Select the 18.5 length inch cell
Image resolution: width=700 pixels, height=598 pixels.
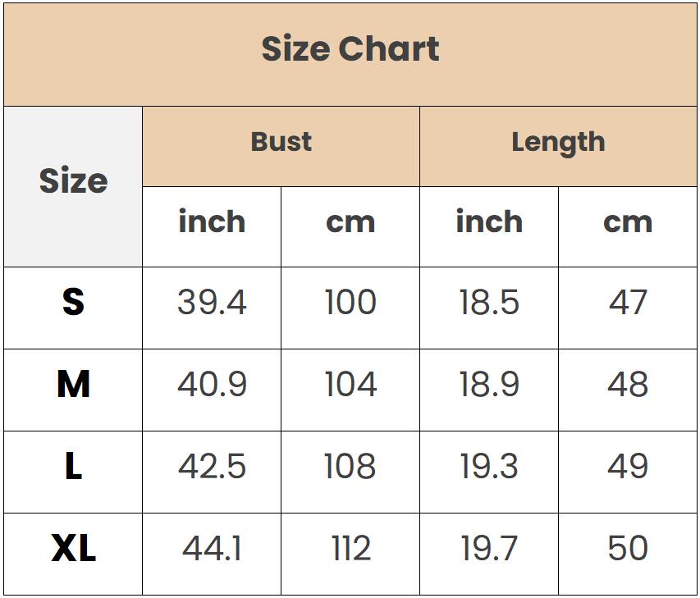point(489,308)
